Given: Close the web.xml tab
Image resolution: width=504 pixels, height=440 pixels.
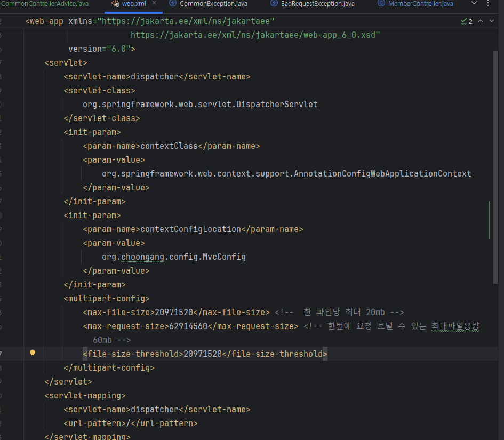Looking at the screenshot, I should pos(154,3).
